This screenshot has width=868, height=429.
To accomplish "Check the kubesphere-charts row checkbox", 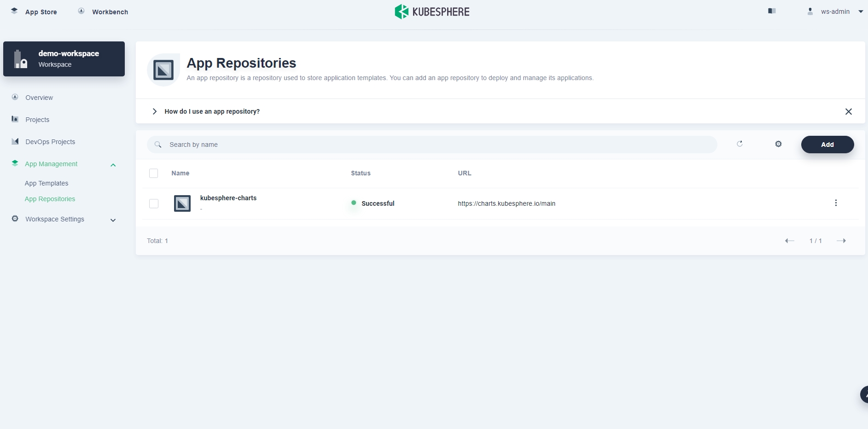I will pos(154,203).
